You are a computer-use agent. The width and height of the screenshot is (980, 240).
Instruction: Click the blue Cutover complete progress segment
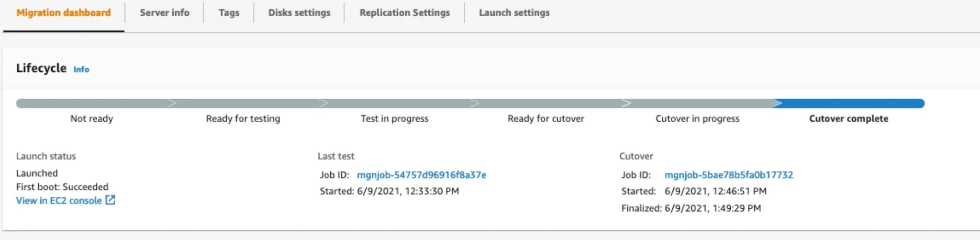(849, 103)
